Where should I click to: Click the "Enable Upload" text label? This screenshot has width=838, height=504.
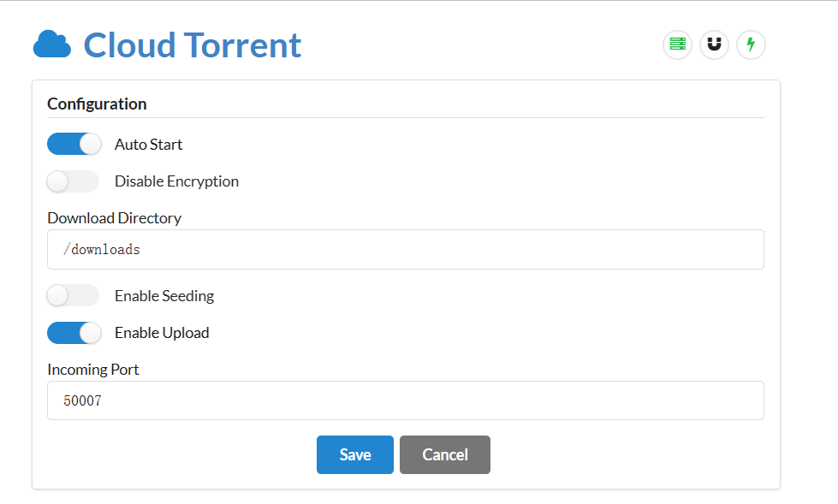pos(162,333)
